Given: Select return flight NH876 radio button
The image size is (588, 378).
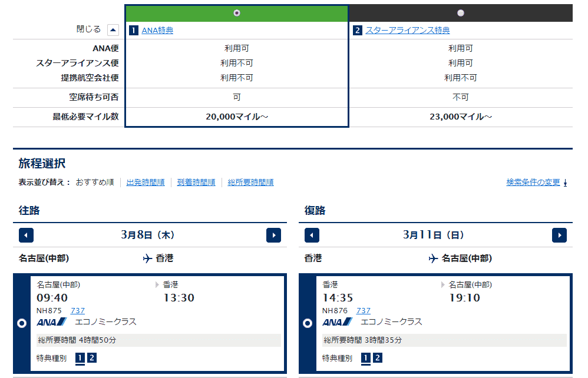Looking at the screenshot, I should point(308,323).
